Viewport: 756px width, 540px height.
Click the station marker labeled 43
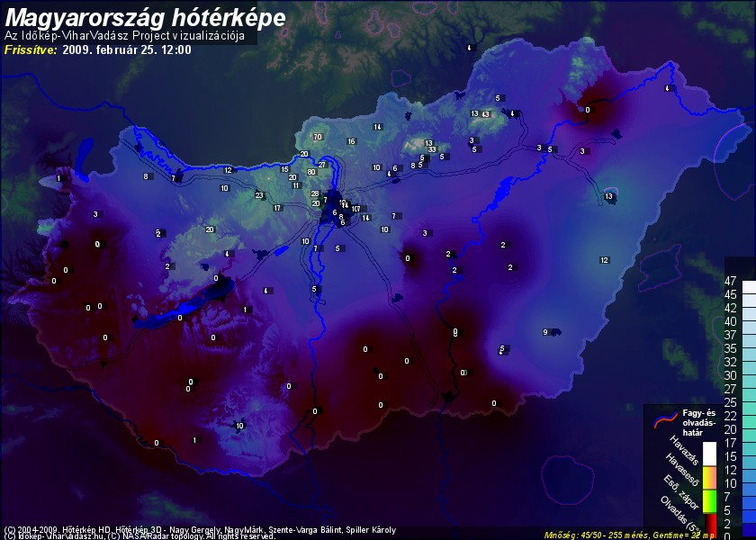(x=485, y=114)
